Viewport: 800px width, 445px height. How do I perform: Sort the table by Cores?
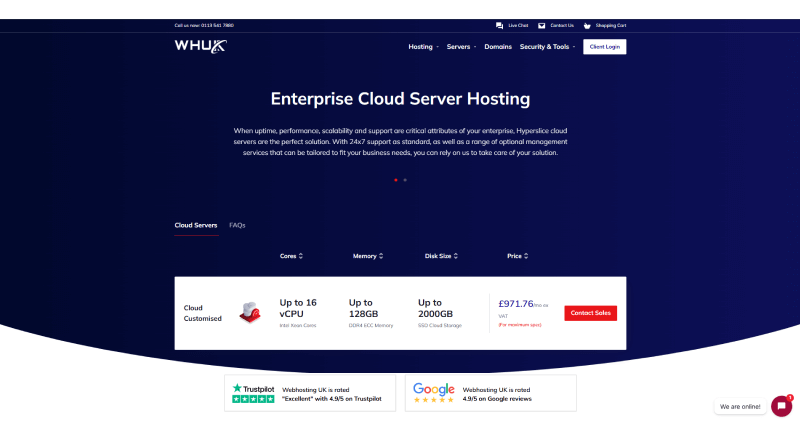[291, 256]
